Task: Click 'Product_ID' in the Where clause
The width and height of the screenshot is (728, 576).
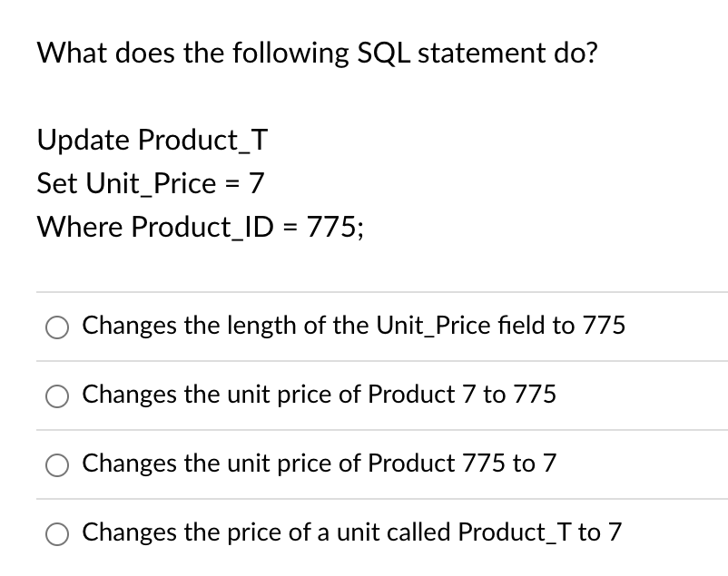Action: (202, 227)
